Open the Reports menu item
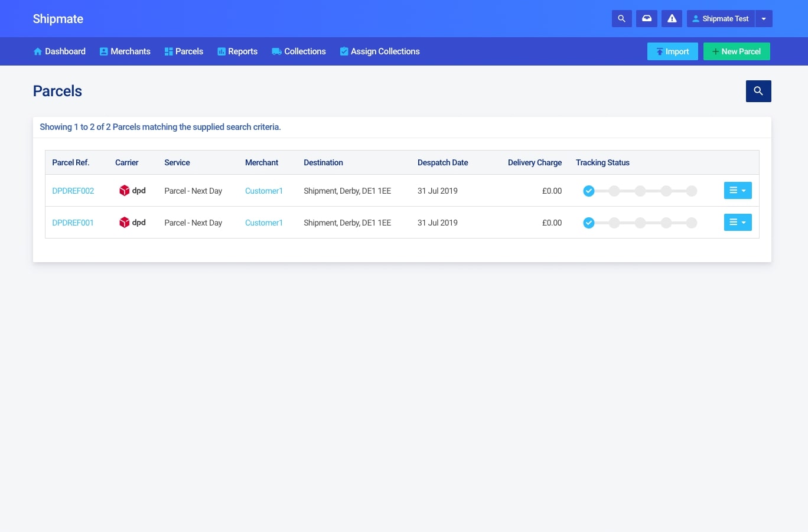Viewport: 808px width, 532px height. point(237,51)
